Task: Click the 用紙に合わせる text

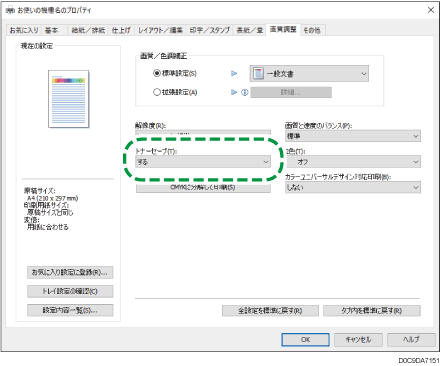Action: point(48,227)
